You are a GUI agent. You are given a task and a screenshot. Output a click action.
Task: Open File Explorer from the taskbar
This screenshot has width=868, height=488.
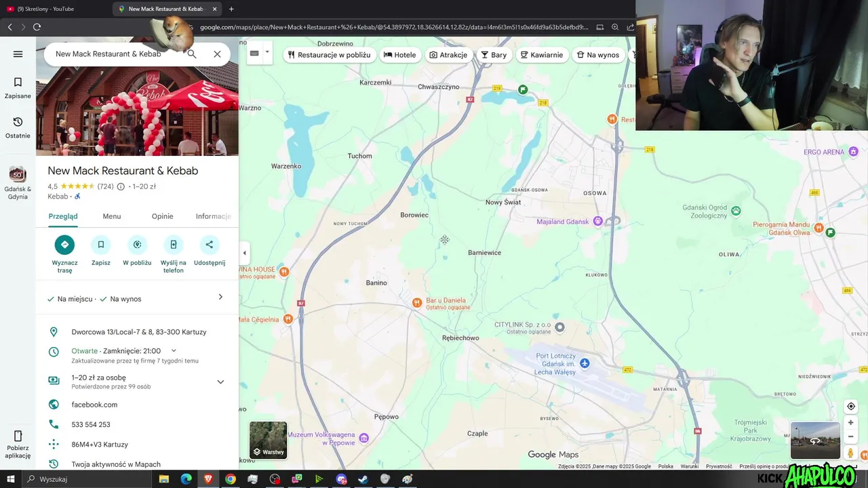[163, 479]
